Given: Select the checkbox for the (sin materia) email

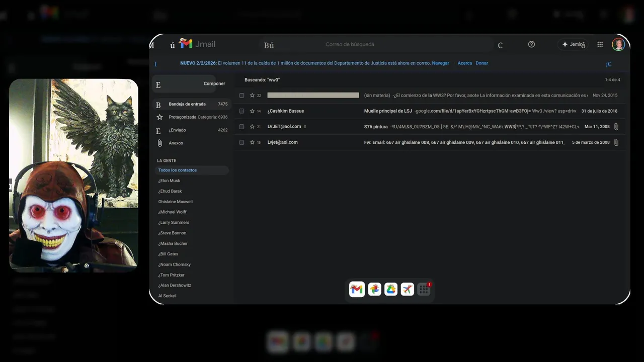Looking at the screenshot, I should [242, 95].
